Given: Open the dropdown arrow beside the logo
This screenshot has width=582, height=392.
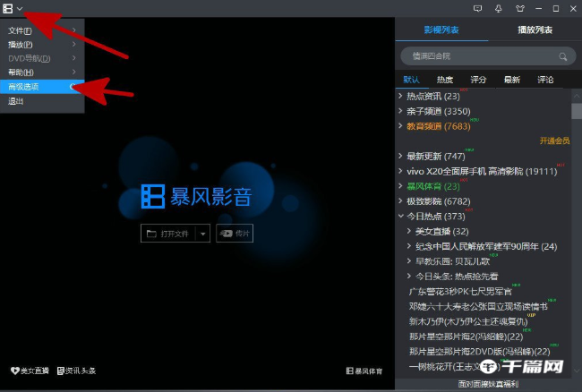Looking at the screenshot, I should (20, 9).
